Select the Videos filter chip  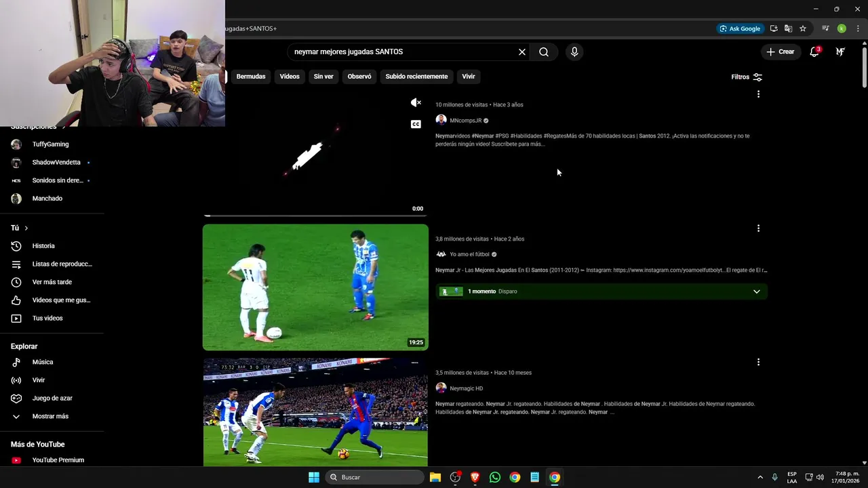pos(290,77)
